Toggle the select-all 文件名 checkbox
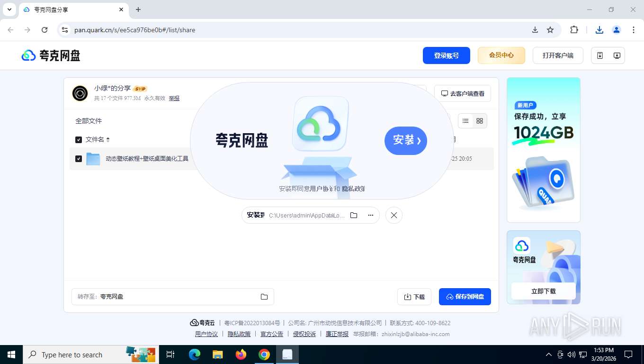This screenshot has width=644, height=364. (79, 140)
